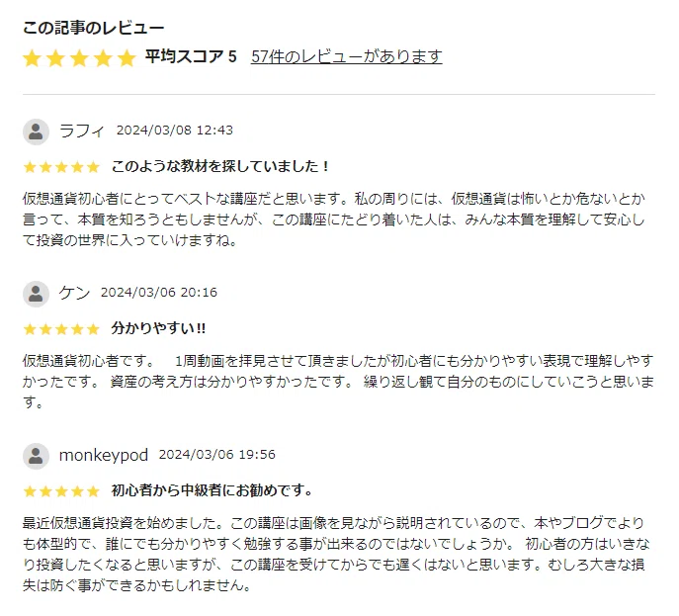Click star rating on monkeypod's review

pos(61,490)
